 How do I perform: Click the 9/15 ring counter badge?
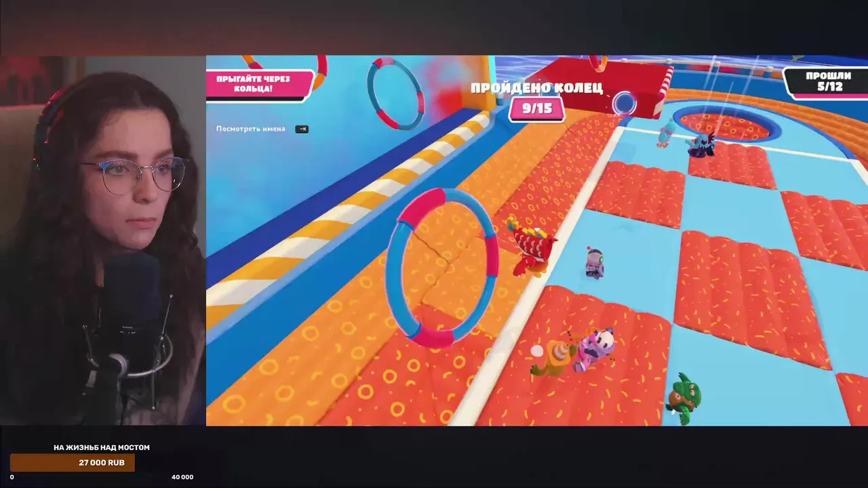click(537, 108)
